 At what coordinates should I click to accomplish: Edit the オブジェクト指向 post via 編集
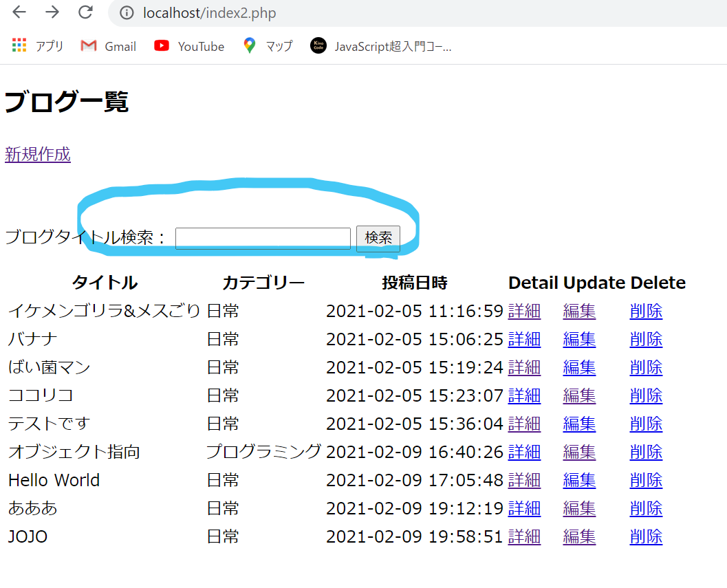[579, 452]
